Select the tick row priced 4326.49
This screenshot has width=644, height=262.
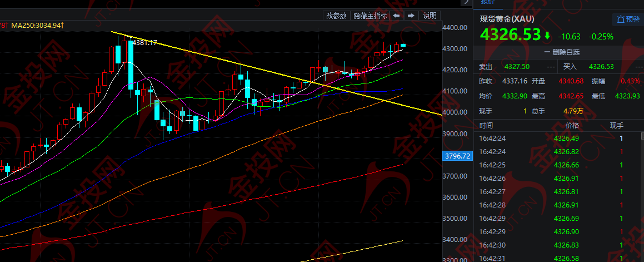click(557, 138)
